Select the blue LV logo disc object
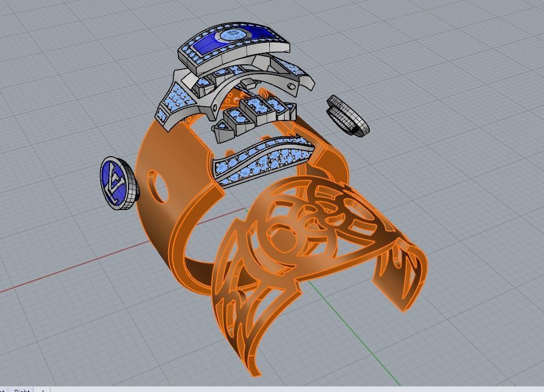The image size is (544, 392). point(119,183)
